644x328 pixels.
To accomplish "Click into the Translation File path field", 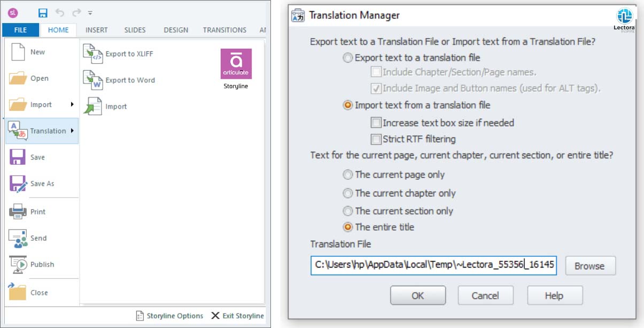I will click(433, 266).
